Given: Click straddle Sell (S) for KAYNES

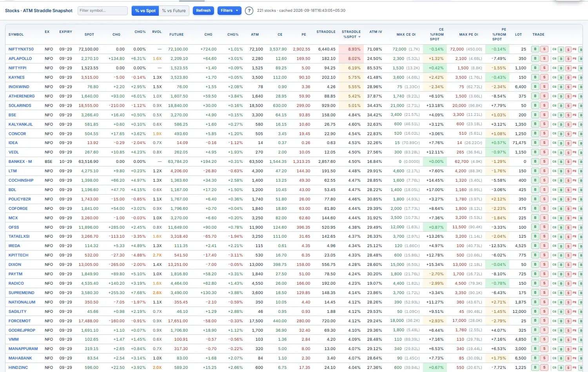Looking at the screenshot, I should pyautogui.click(x=544, y=77).
